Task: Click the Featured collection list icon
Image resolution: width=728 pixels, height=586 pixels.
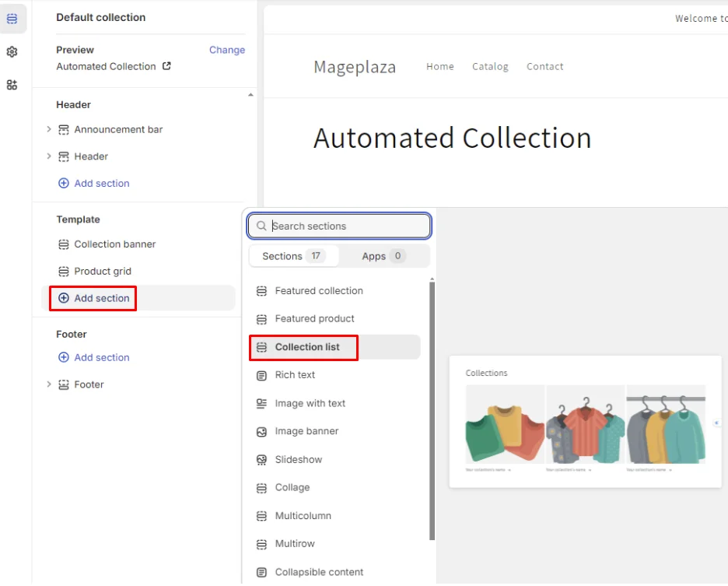Action: coord(262,291)
